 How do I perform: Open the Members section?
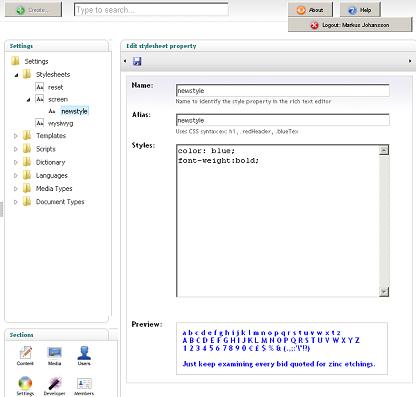click(x=84, y=386)
